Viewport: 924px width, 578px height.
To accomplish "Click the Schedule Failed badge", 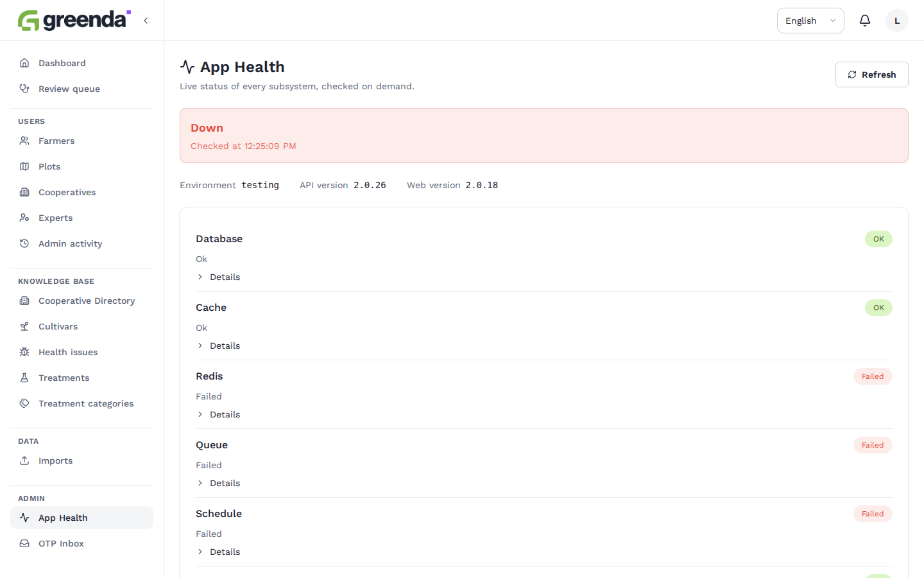I will (873, 514).
